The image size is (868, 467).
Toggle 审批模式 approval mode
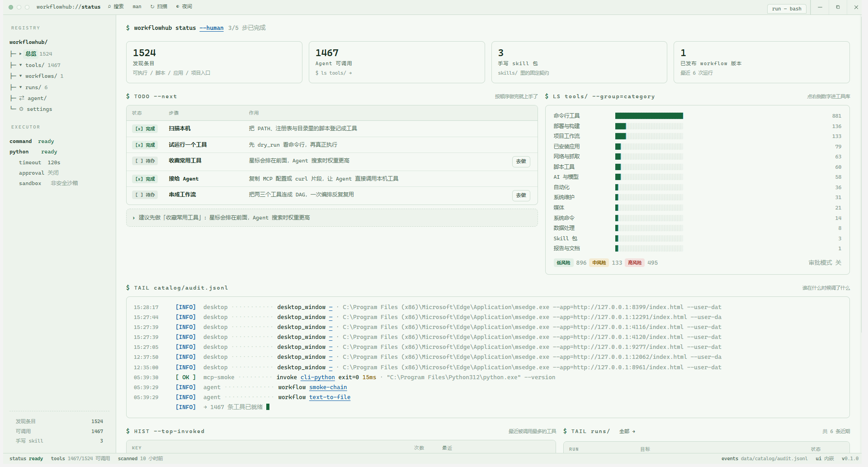[825, 263]
